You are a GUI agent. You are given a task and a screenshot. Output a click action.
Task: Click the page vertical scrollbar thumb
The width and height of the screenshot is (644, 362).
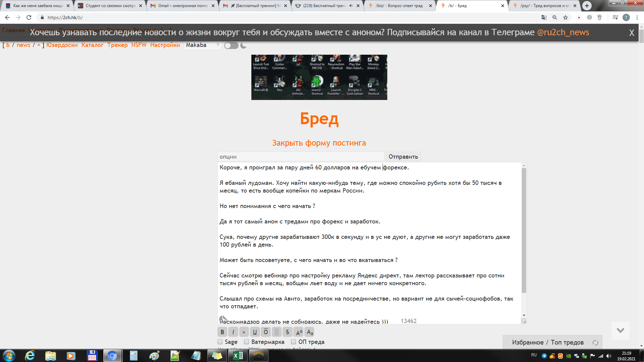(641, 36)
